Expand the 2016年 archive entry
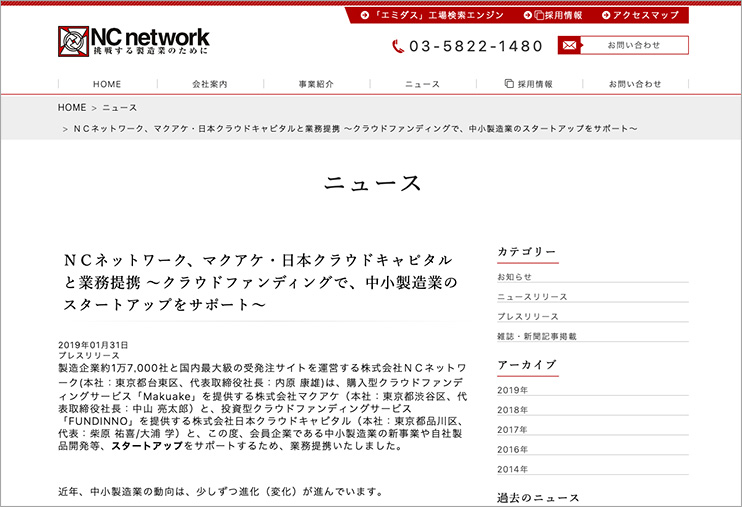The height and width of the screenshot is (507, 742). click(x=512, y=449)
